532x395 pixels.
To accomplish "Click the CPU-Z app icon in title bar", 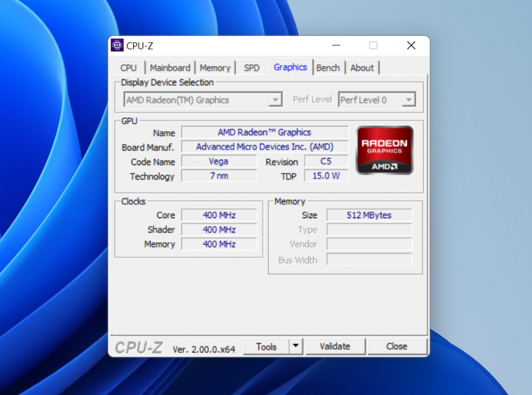I will pyautogui.click(x=117, y=45).
